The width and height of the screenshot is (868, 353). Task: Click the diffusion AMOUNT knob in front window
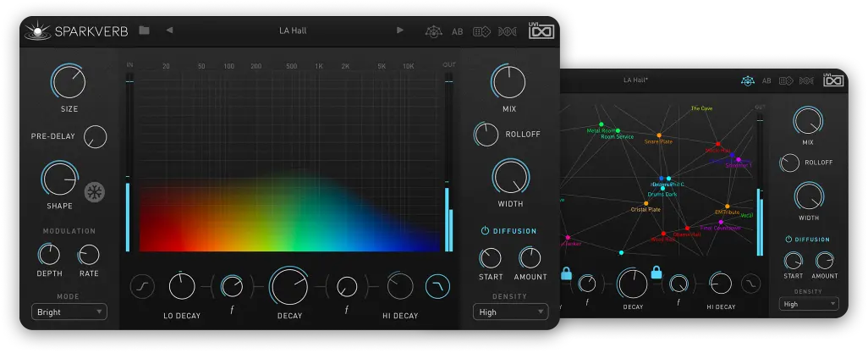click(x=530, y=258)
